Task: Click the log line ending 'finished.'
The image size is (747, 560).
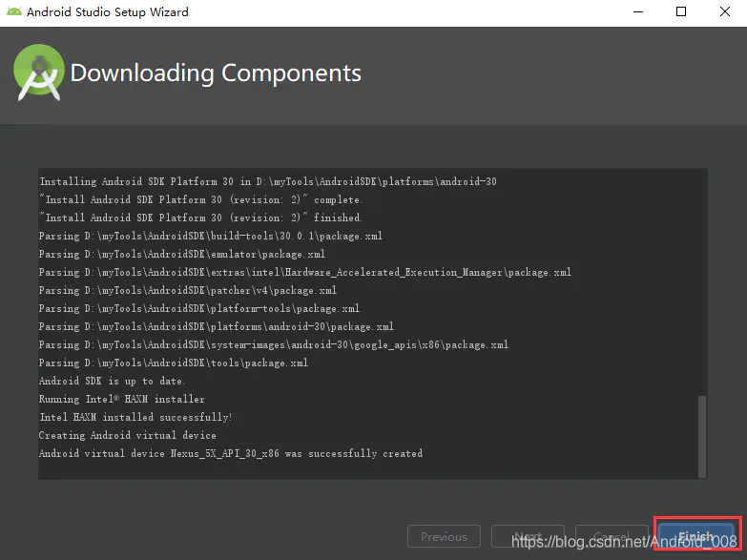Action: tap(200, 218)
